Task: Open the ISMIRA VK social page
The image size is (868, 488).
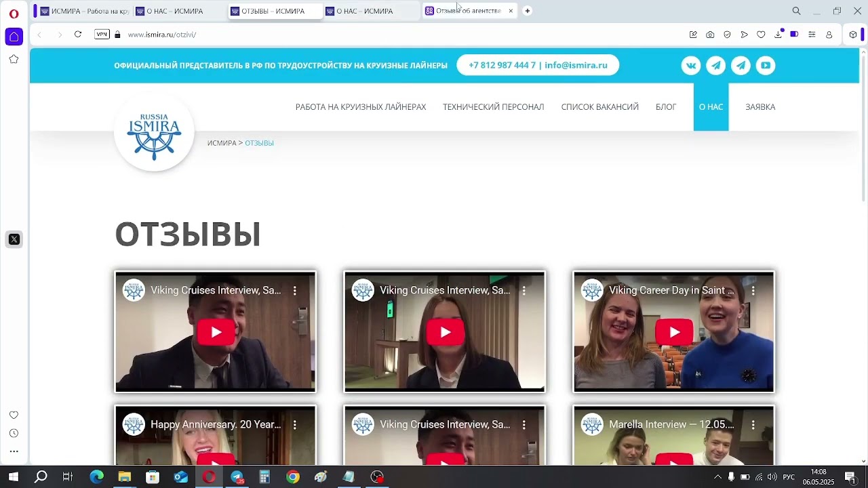Action: pos(691,65)
